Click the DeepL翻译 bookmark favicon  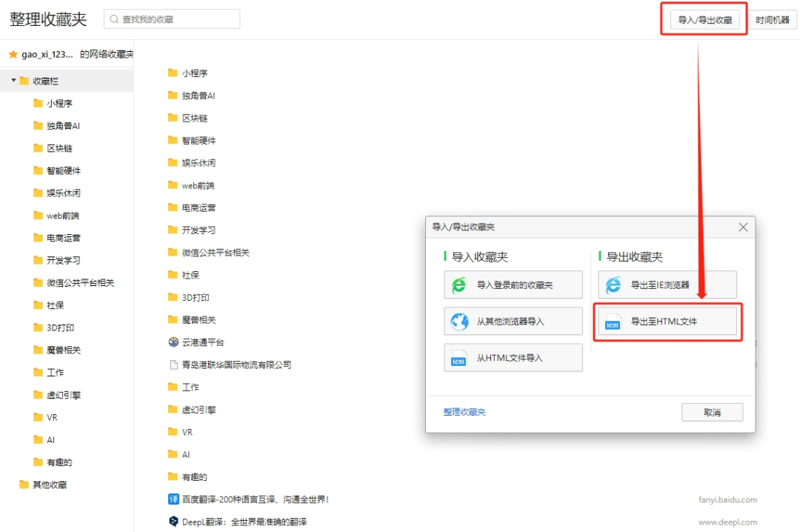point(173,522)
